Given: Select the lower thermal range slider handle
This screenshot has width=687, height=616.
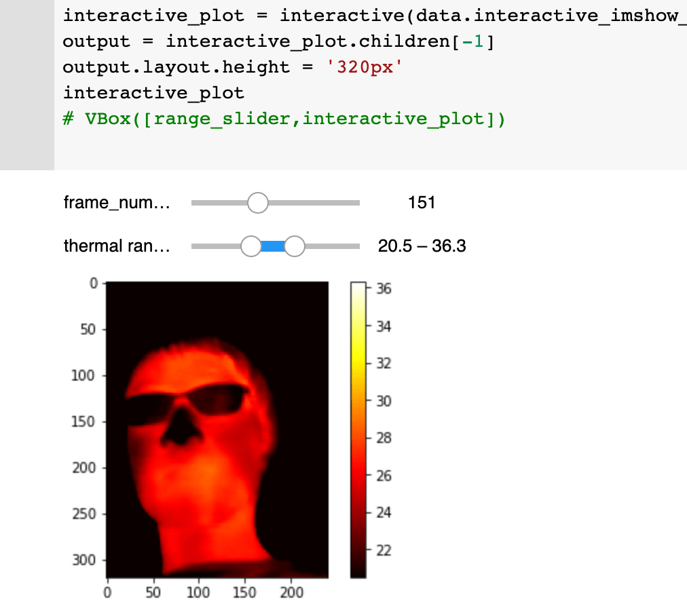Looking at the screenshot, I should [251, 246].
